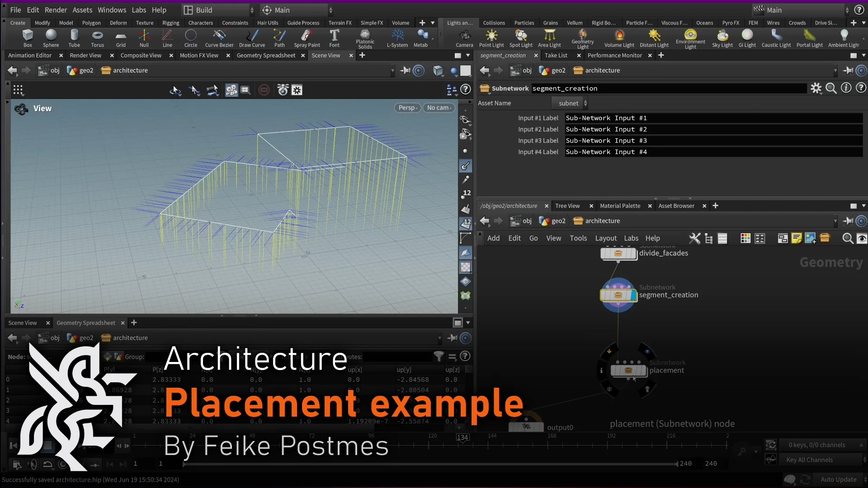Add an Environment Light
The height and width of the screenshot is (488, 868).
pyautogui.click(x=690, y=39)
